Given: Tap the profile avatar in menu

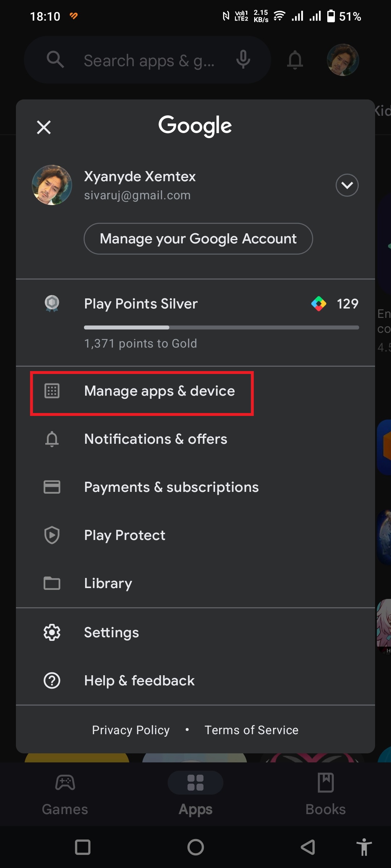Looking at the screenshot, I should (x=52, y=185).
